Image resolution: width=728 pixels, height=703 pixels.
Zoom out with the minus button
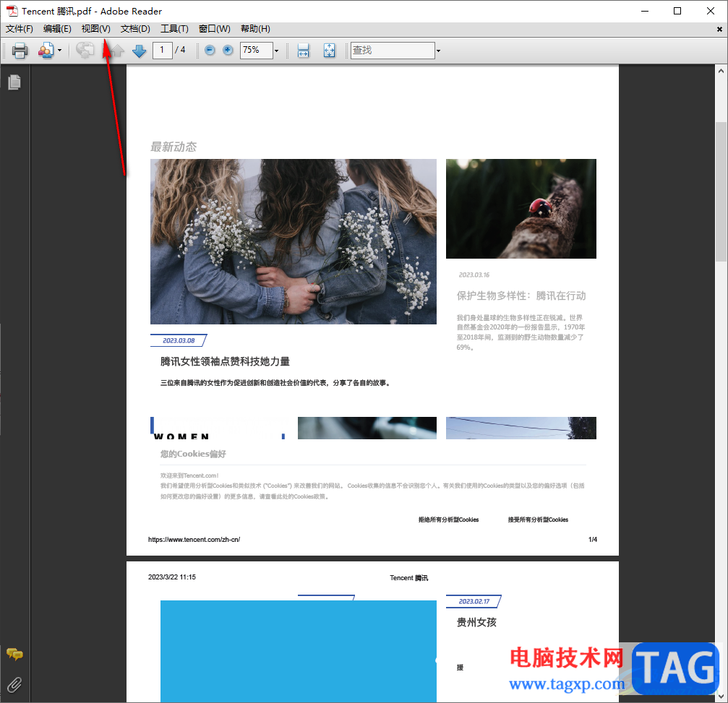pos(210,50)
